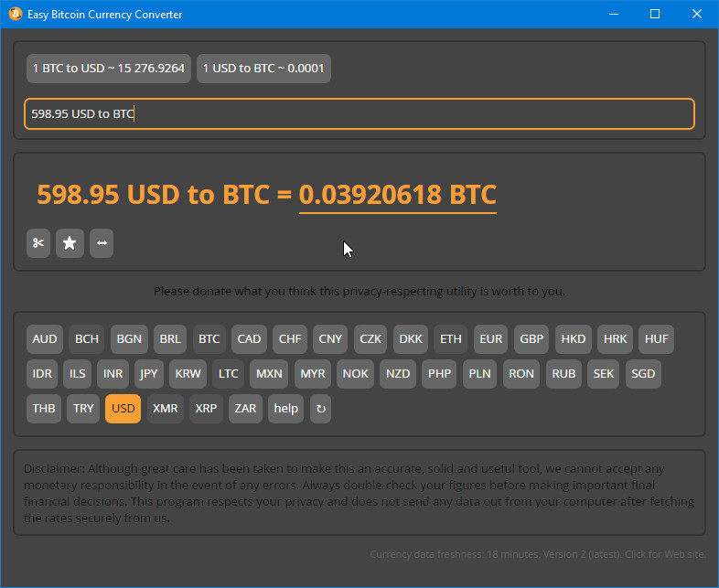
Task: Choose the RUB currency button
Action: tap(563, 374)
